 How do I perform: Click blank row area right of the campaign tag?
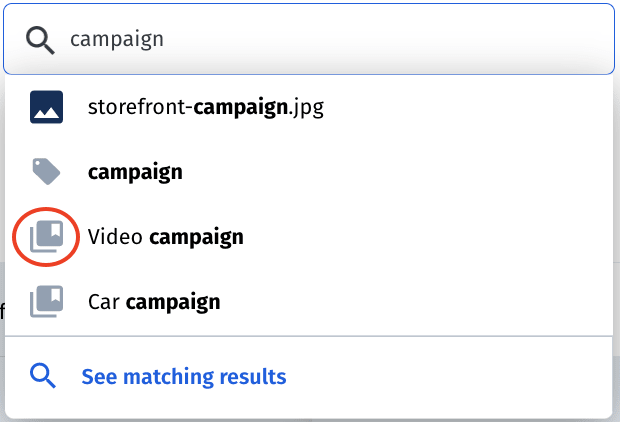tap(395, 172)
